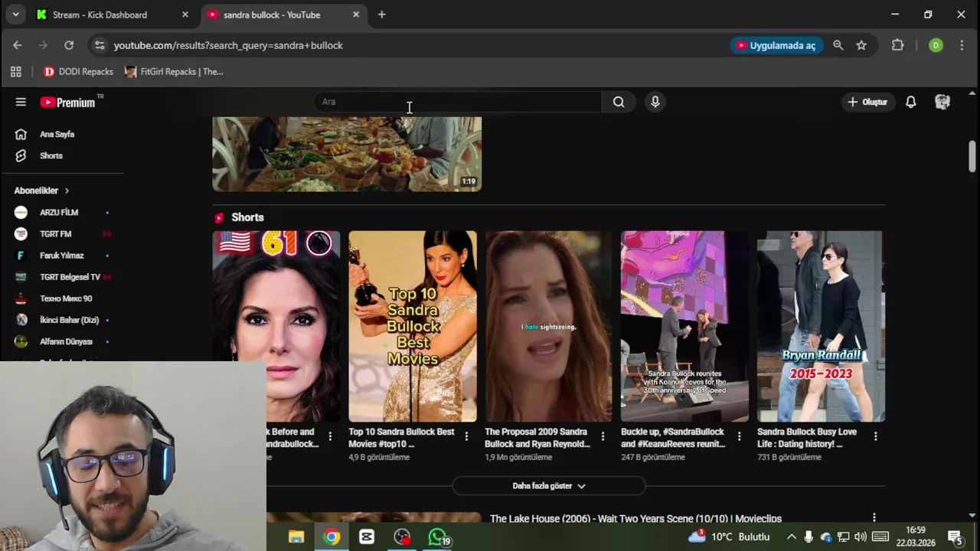The width and height of the screenshot is (980, 551).
Task: Open options for The Proposal 2009 Short
Action: (x=603, y=436)
